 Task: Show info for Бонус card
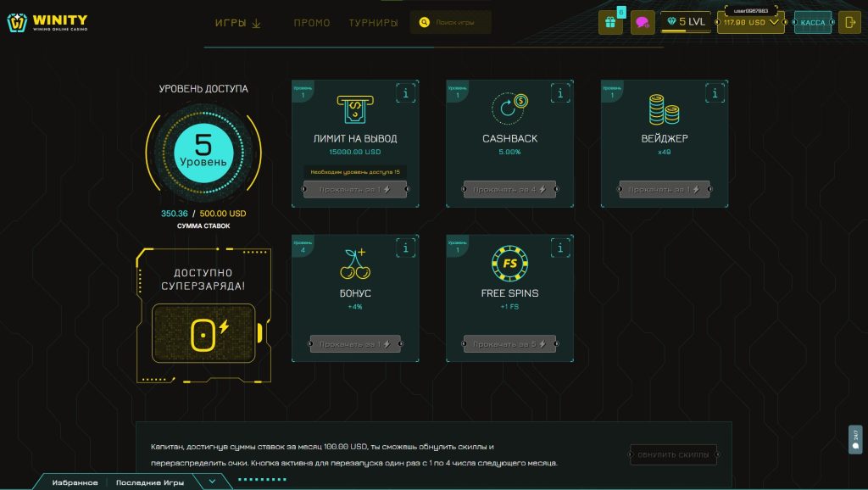(406, 248)
